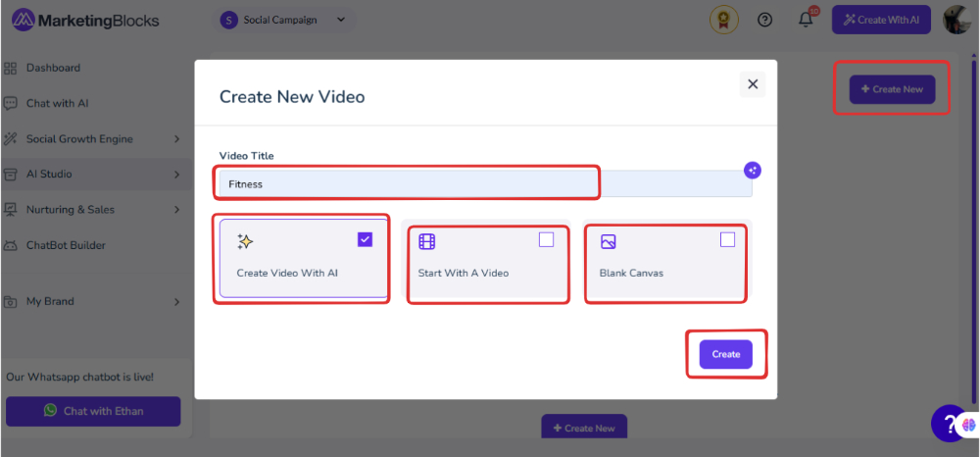Viewport: 980px width, 457px height.
Task: Select ChatBot Builder in the sidebar
Action: point(92,245)
